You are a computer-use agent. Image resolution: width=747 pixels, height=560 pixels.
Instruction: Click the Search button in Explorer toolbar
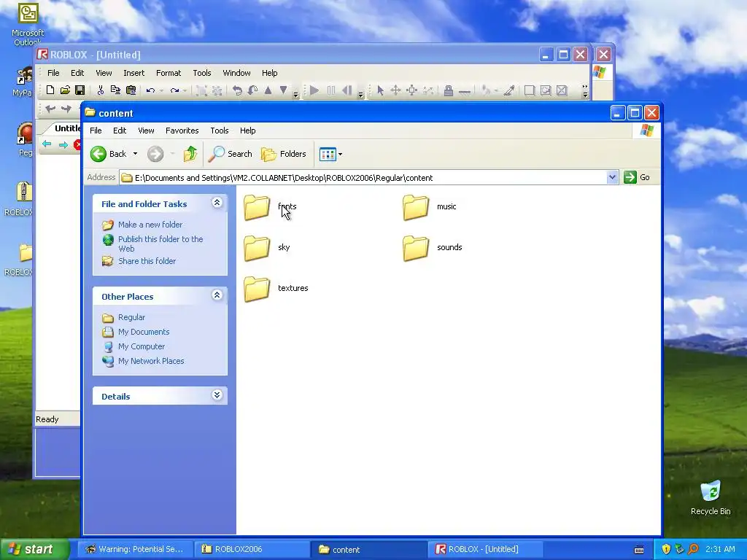pos(231,154)
